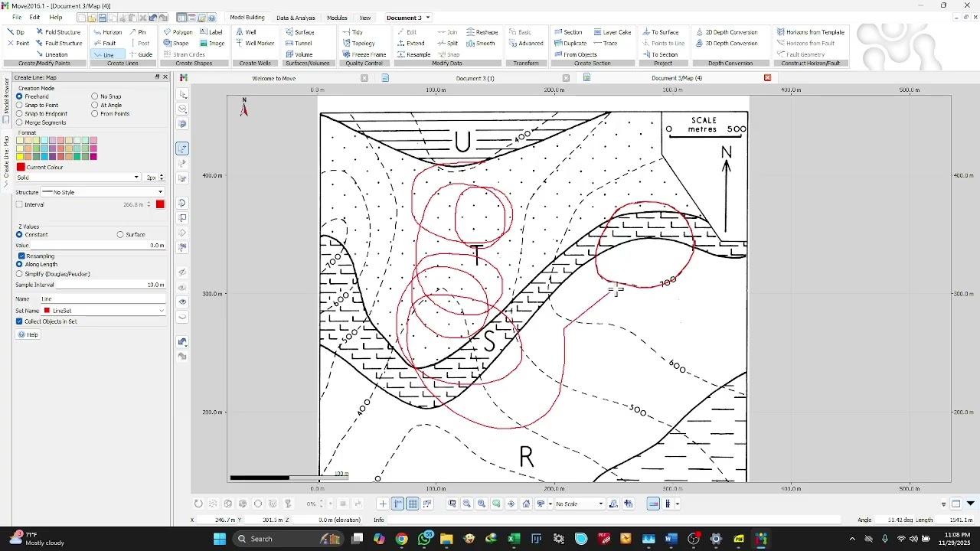
Task: Select the Fold Structure tool
Action: 58,32
